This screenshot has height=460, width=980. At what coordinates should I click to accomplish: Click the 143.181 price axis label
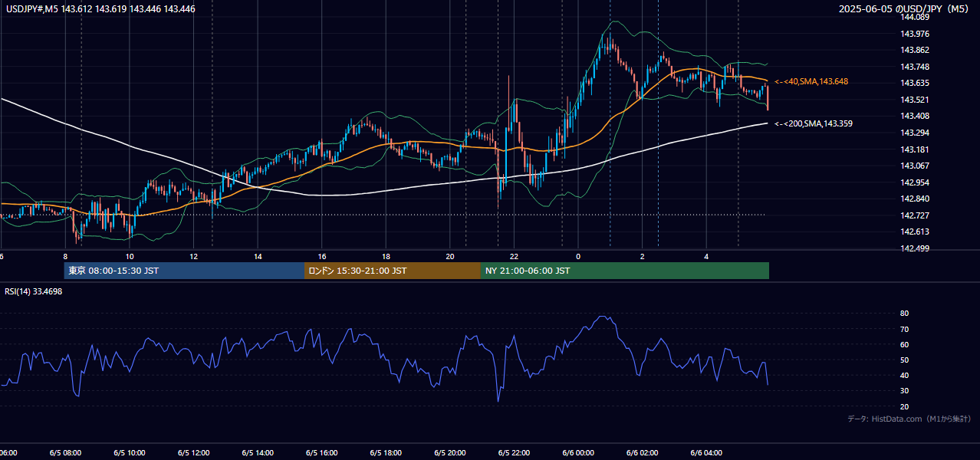pyautogui.click(x=916, y=149)
